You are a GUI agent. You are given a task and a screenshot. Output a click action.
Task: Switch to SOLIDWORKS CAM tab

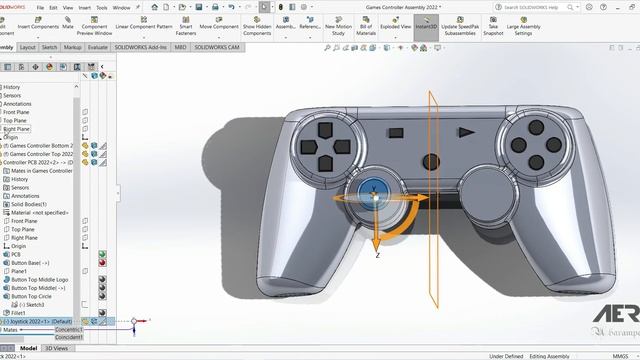(217, 47)
